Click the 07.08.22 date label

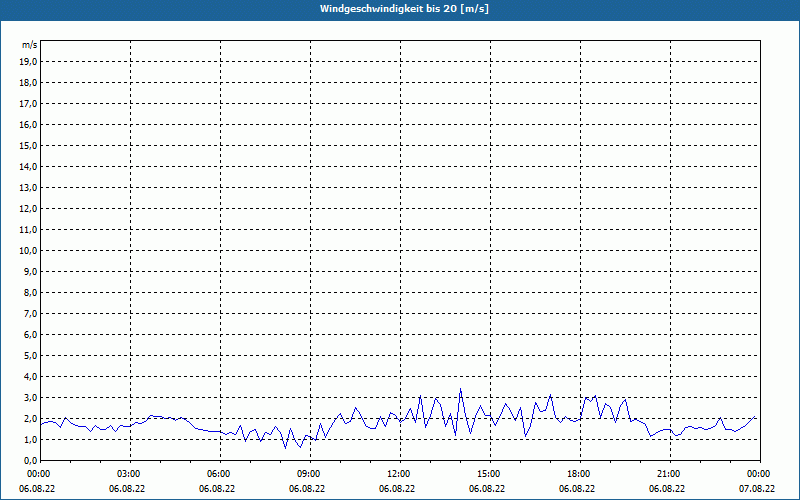tap(757, 489)
